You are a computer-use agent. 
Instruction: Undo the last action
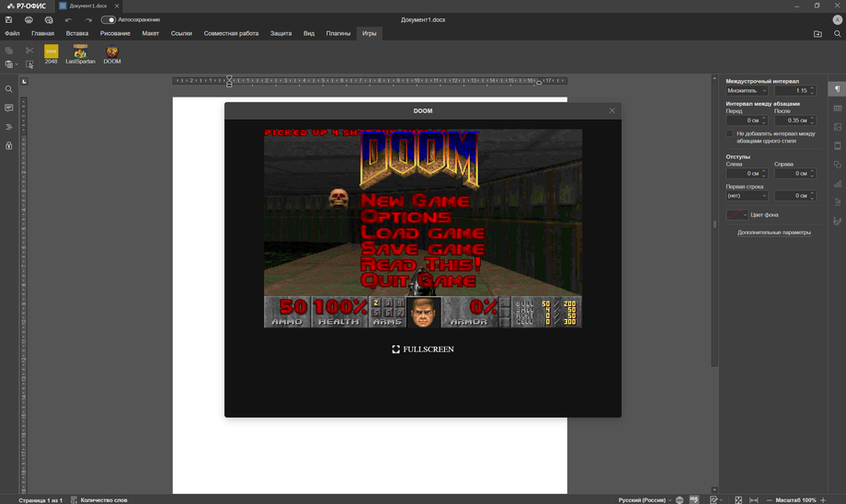69,20
